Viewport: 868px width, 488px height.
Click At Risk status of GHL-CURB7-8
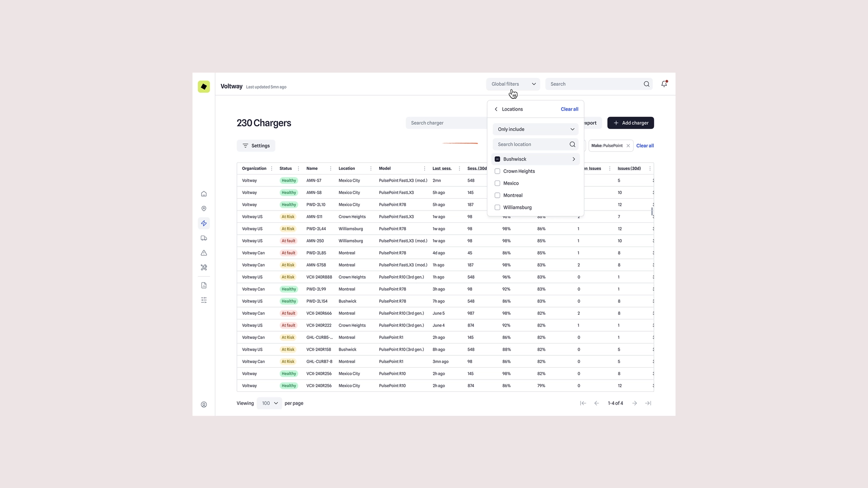(288, 362)
